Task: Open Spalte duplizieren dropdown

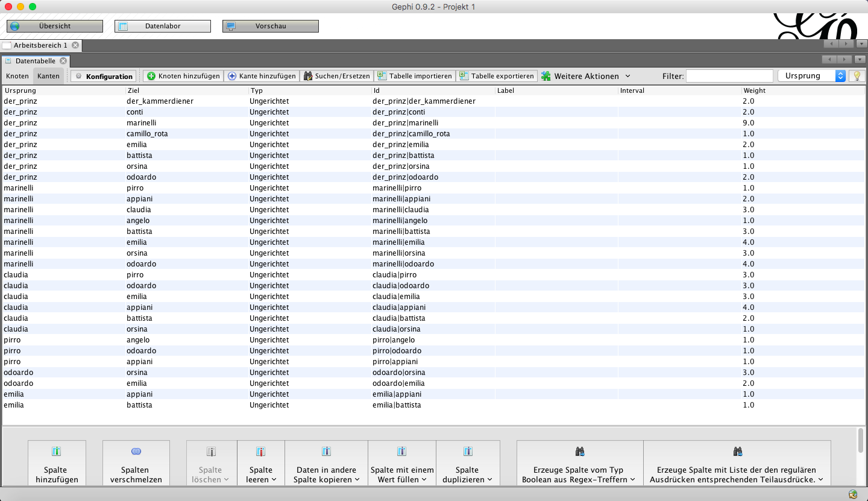Action: click(x=468, y=463)
